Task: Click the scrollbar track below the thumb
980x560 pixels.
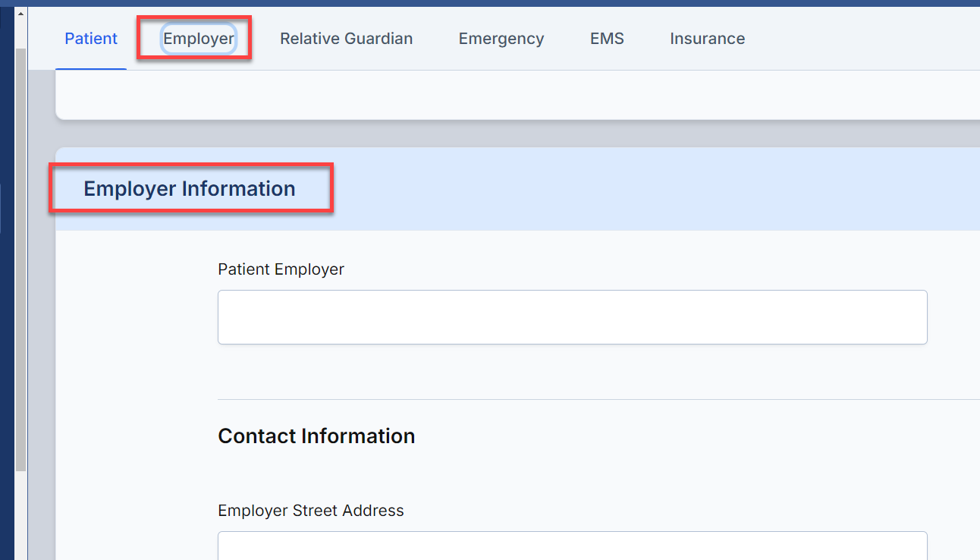Action: click(21, 515)
